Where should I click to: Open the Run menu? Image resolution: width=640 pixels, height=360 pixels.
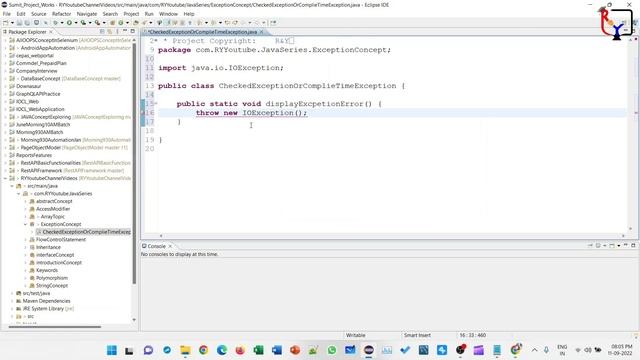pos(149,14)
